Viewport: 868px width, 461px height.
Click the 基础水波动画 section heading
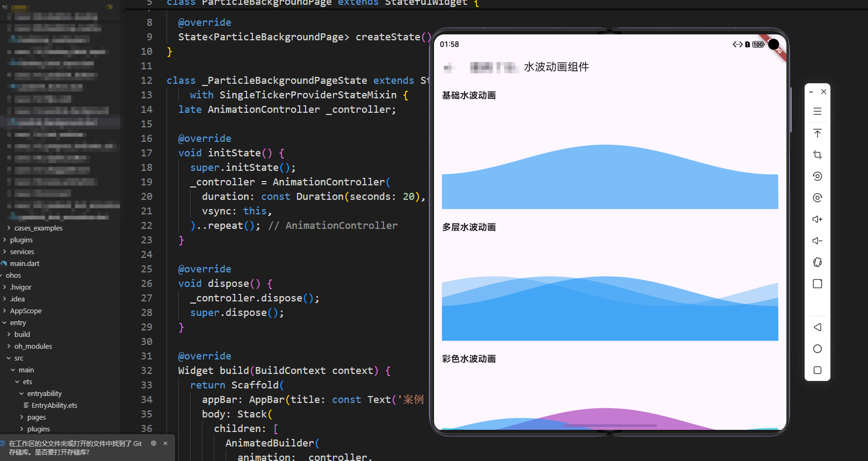pos(469,95)
